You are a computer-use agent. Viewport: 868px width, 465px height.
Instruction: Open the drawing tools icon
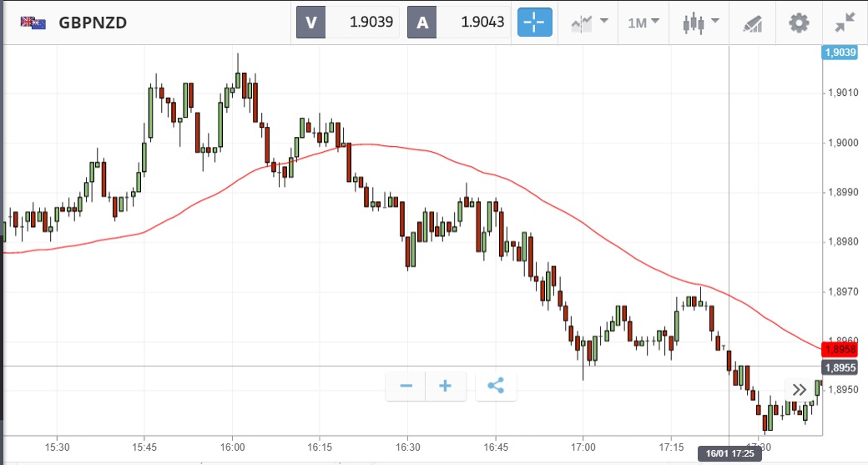751,23
